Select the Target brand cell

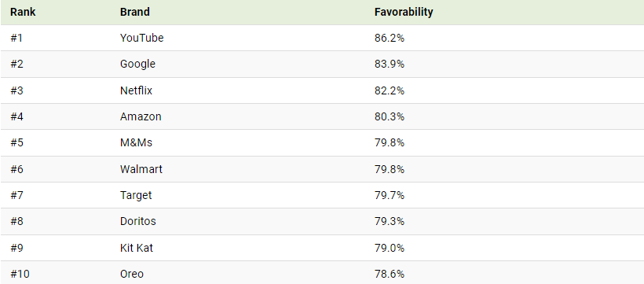(x=136, y=195)
